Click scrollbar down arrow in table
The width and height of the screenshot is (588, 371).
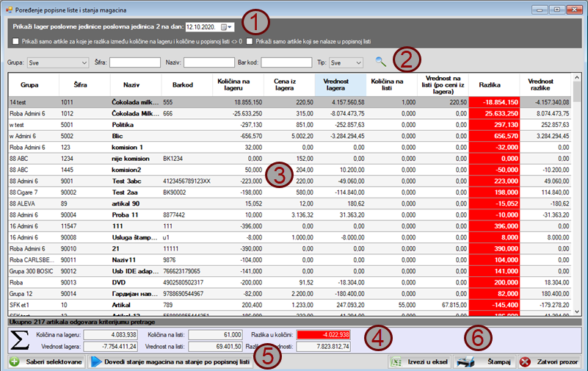pos(577,311)
